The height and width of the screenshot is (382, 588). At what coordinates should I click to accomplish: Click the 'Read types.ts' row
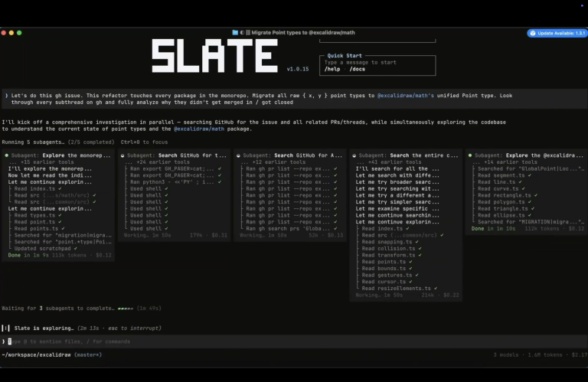(38, 215)
